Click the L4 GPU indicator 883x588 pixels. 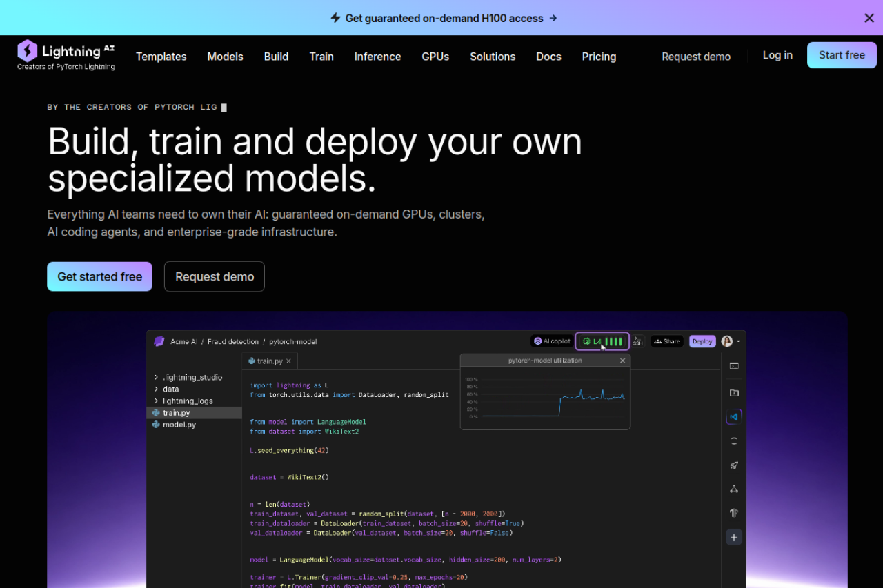point(602,341)
